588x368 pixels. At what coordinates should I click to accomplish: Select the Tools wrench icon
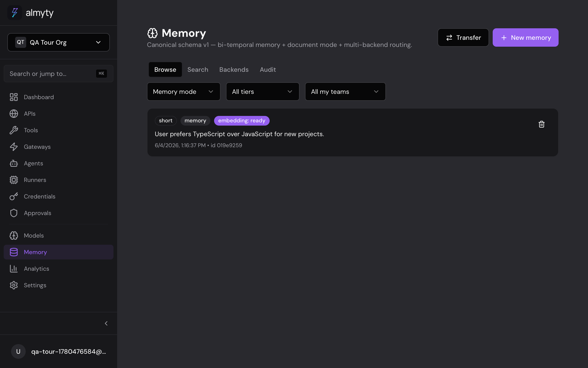(14, 130)
